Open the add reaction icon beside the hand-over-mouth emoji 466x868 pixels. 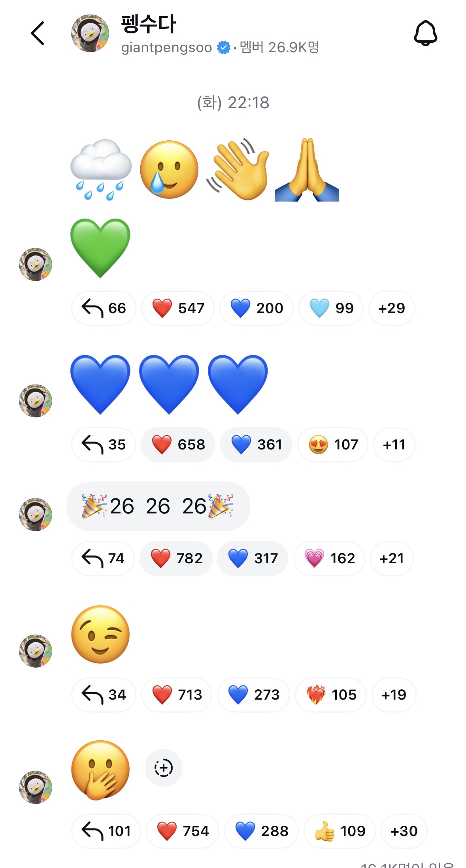164,768
